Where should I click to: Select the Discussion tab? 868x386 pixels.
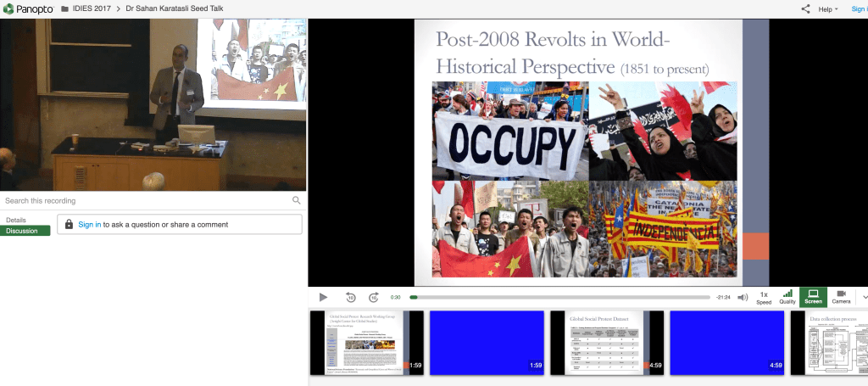pyautogui.click(x=23, y=231)
